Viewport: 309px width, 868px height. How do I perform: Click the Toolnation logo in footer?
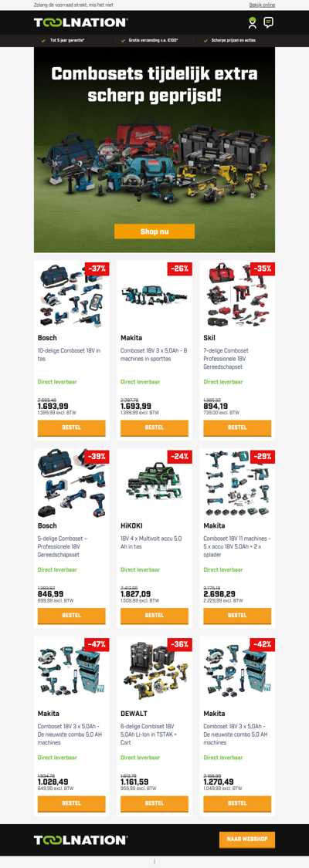[81, 839]
